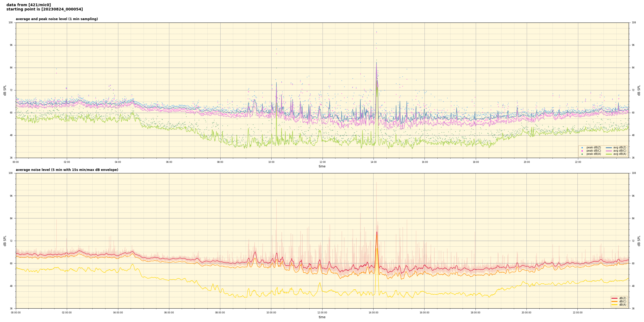Image resolution: width=644 pixels, height=322 pixels.
Task: Click the 'time' axis label under upper chart
Action: click(322, 166)
